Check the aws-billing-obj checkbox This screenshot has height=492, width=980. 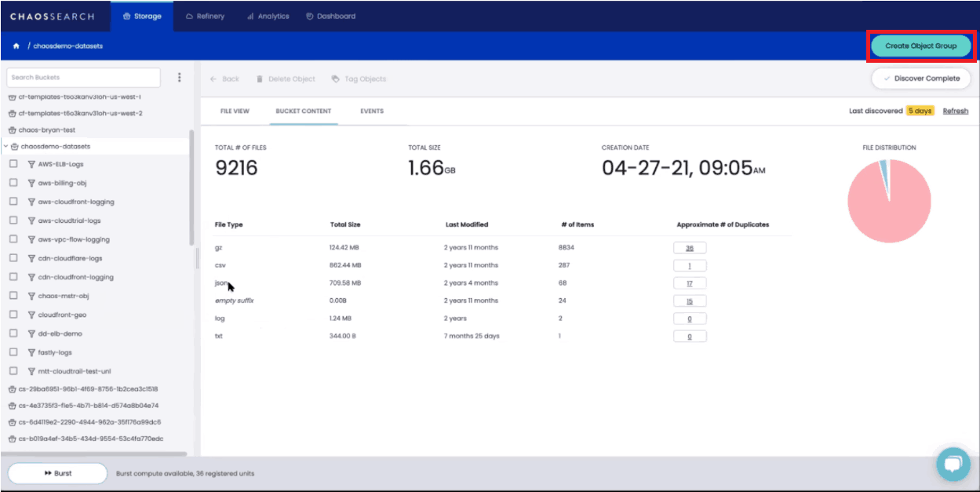pos(13,183)
